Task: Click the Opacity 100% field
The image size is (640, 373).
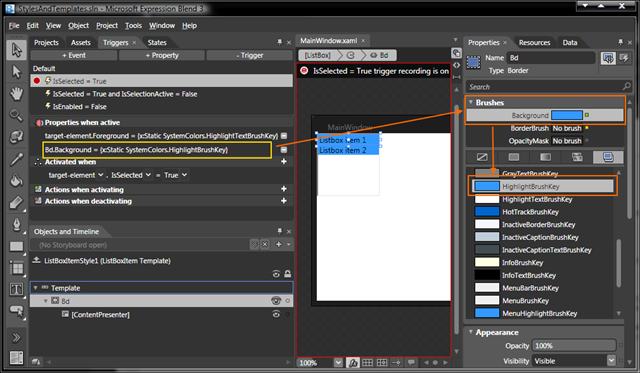Action: (573, 346)
